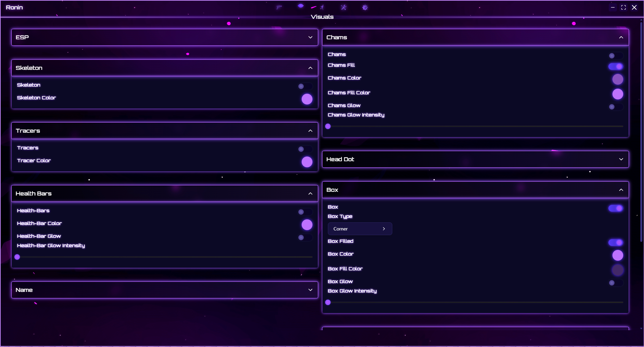Enable the Skeleton toggle

tap(305, 86)
